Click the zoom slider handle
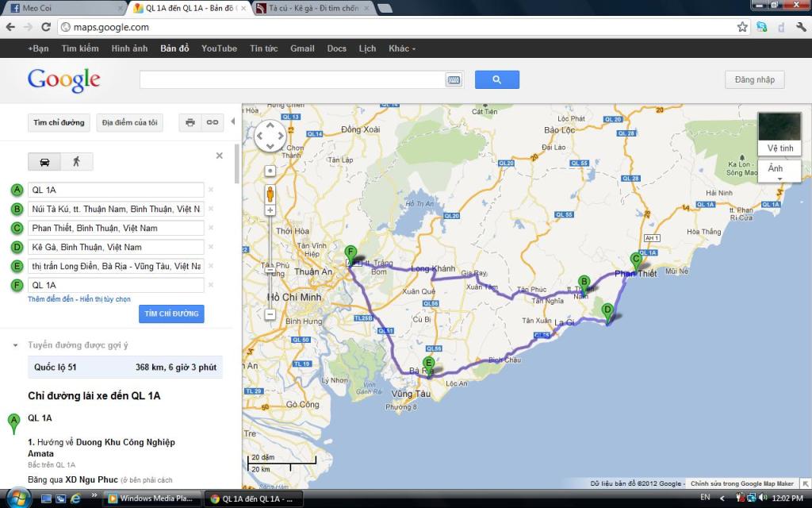The image size is (812, 508). point(270,270)
